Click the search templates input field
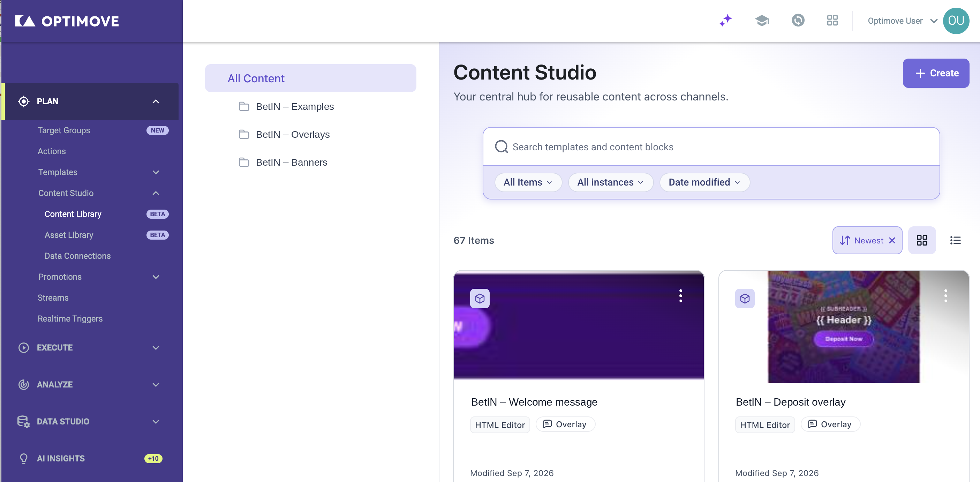The image size is (980, 482). tap(711, 147)
